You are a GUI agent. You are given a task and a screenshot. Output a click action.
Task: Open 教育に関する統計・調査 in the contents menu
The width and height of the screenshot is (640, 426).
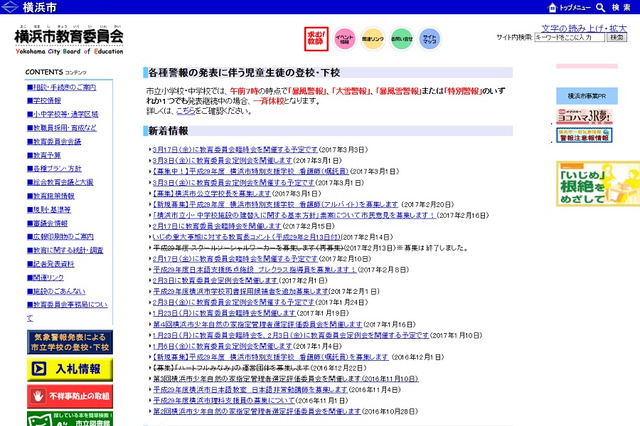click(65, 250)
